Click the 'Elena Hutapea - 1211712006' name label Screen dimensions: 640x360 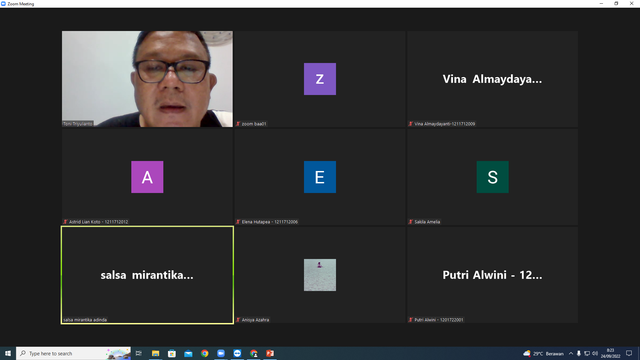[270, 222]
